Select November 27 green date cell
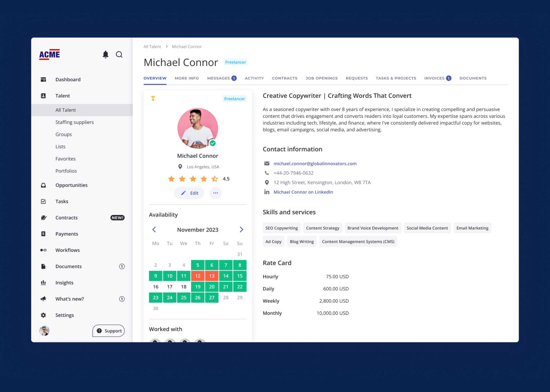Viewport: 550px width, 392px height. (212, 297)
